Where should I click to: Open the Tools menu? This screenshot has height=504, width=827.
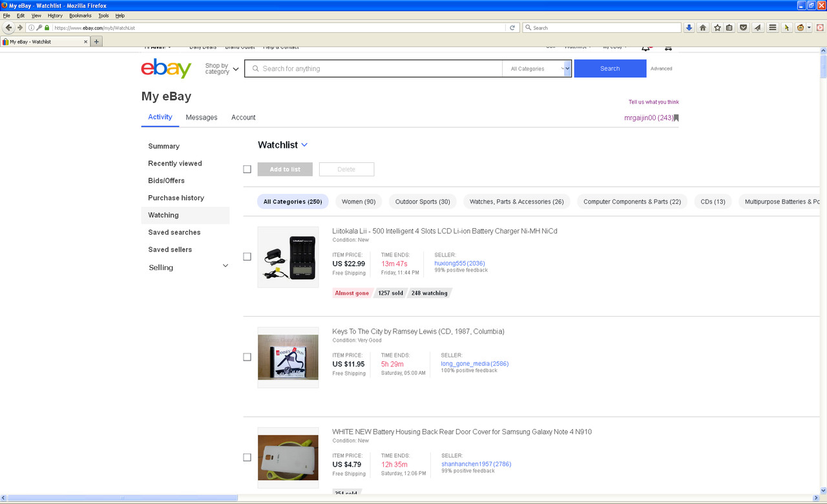tap(103, 16)
